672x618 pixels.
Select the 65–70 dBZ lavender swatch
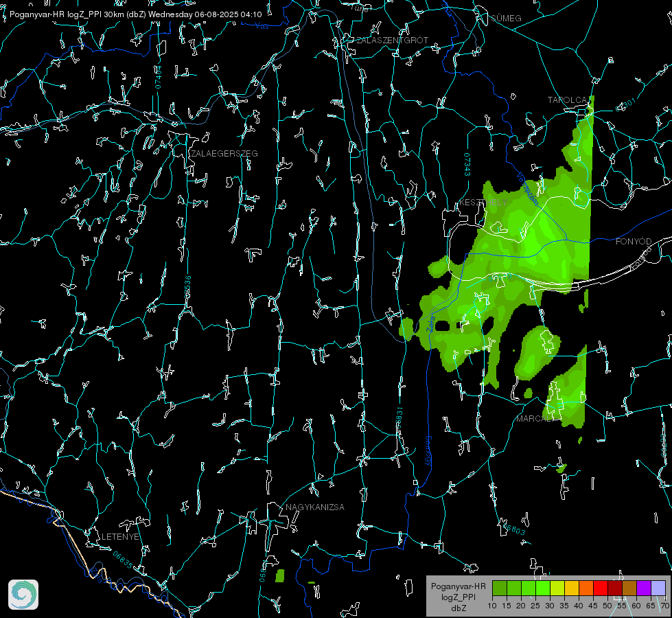(x=658, y=588)
